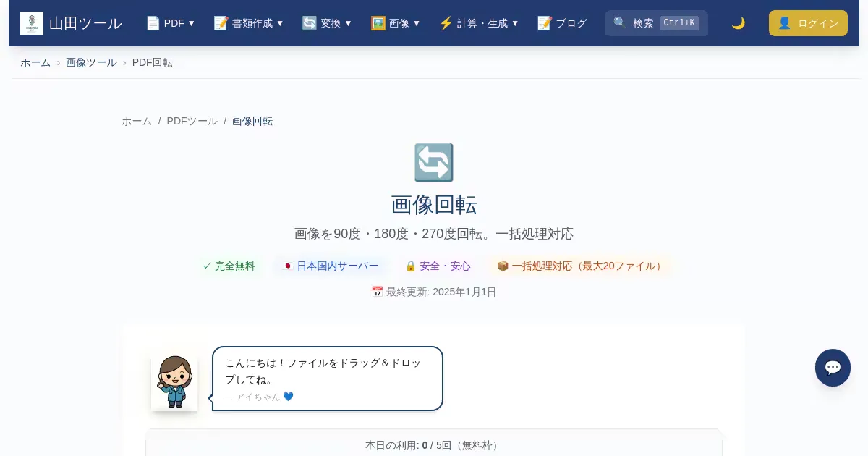Expand the 書類作成 dropdown menu

point(249,23)
